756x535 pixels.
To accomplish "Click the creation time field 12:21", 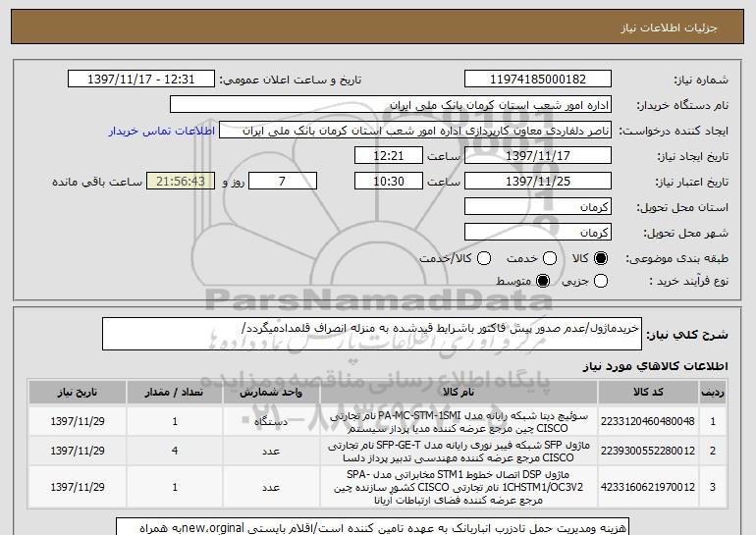I will [389, 156].
